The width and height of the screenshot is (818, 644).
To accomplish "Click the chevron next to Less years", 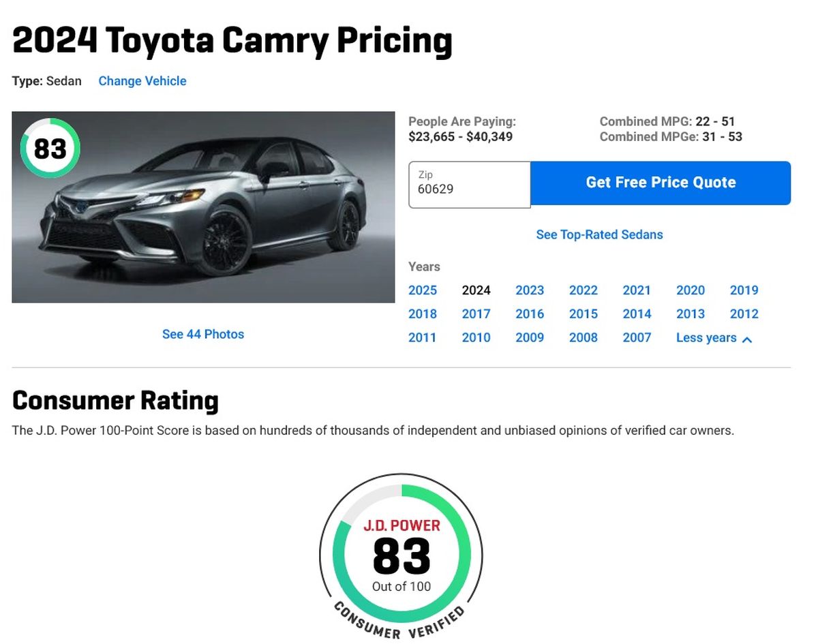I will (x=748, y=339).
